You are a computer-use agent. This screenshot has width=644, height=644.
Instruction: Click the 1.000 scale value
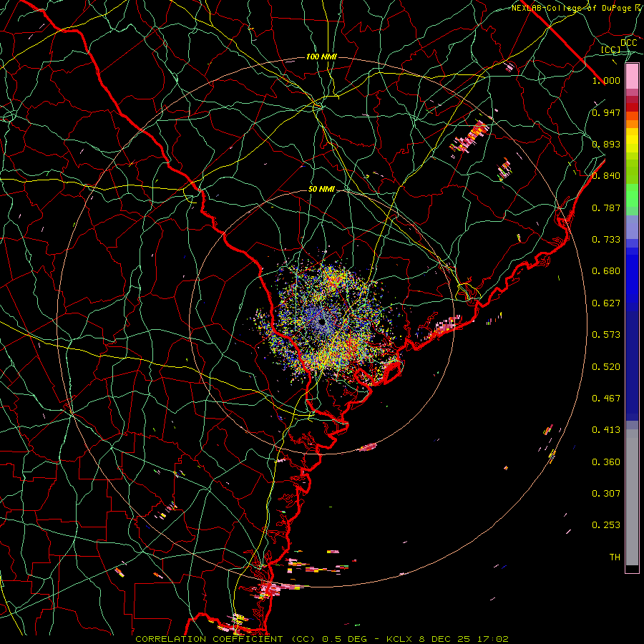tap(606, 80)
